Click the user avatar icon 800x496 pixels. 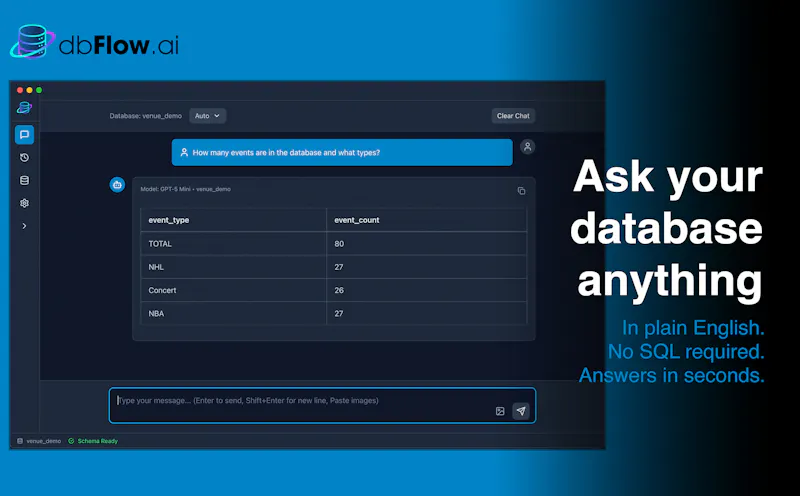pos(528,147)
